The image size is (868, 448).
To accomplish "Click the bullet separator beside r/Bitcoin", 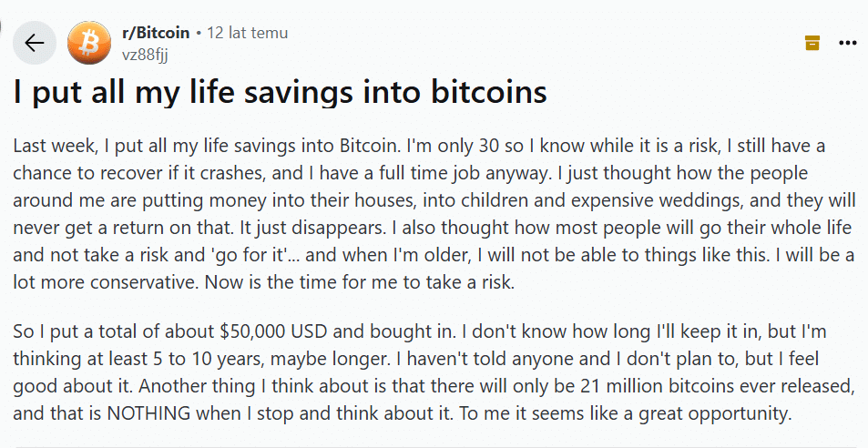I will [x=199, y=33].
